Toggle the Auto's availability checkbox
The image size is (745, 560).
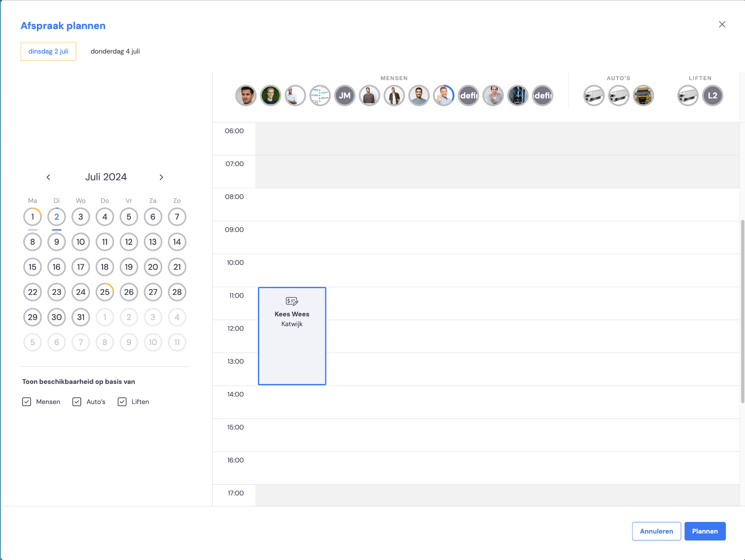click(77, 402)
